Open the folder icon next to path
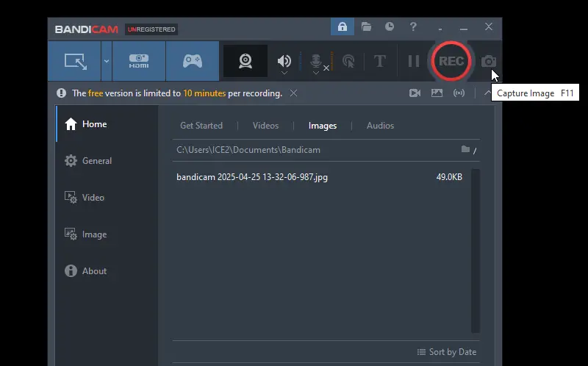This screenshot has width=588, height=366. (465, 149)
